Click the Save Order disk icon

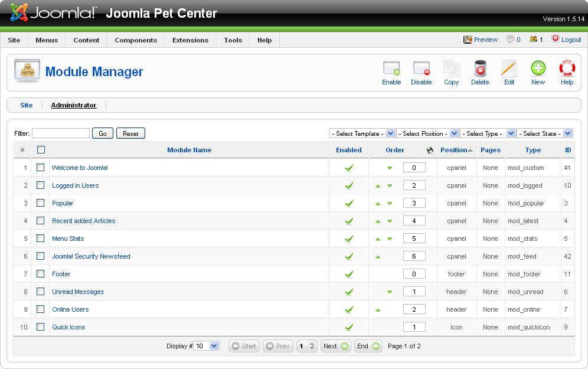pyautogui.click(x=430, y=150)
